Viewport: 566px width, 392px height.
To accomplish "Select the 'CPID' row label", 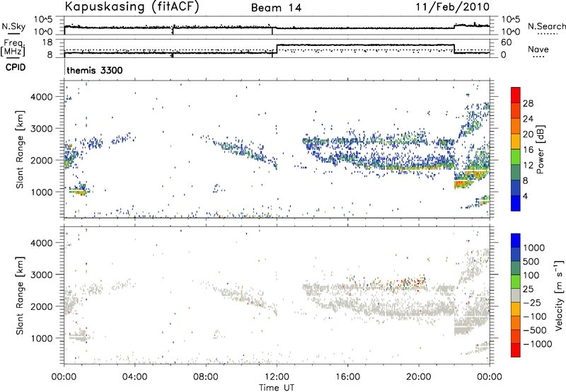I will click(x=16, y=67).
